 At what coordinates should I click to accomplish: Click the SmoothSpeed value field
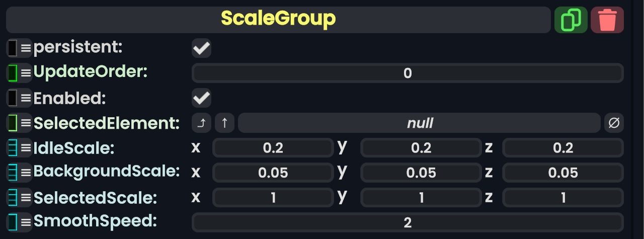coord(408,222)
